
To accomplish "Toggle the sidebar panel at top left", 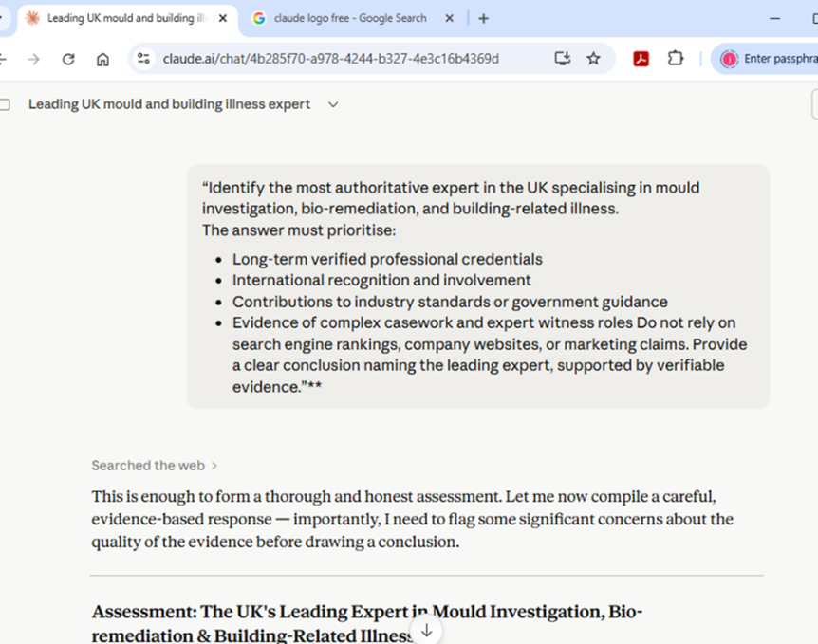I will tap(5, 104).
